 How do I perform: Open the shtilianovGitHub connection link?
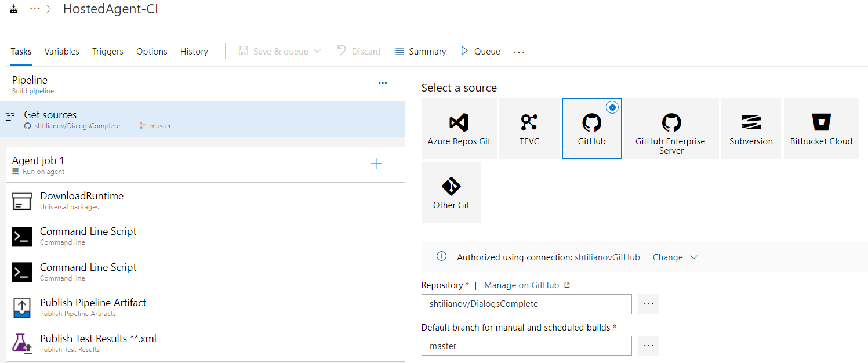607,257
